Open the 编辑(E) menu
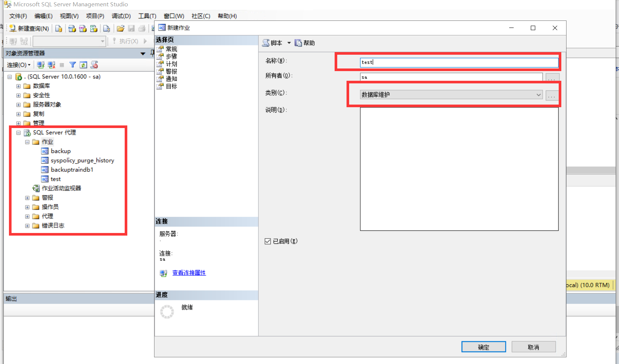The height and width of the screenshot is (364, 619). [x=44, y=16]
